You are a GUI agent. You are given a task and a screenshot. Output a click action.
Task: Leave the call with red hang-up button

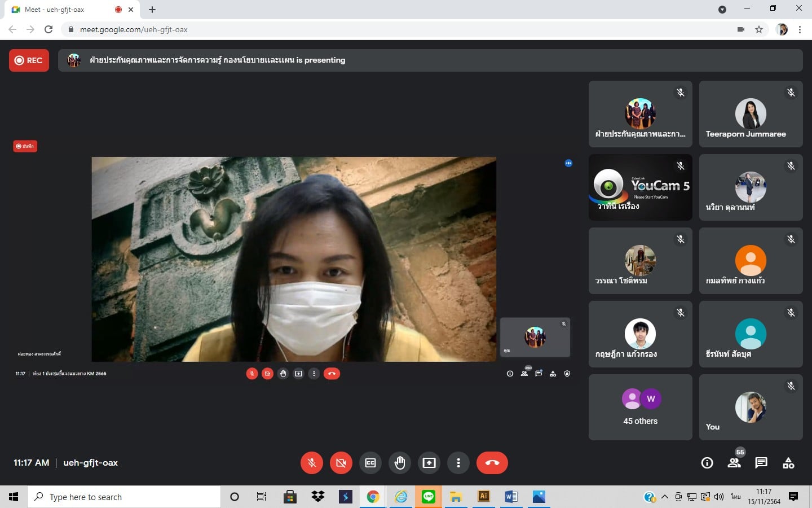492,463
